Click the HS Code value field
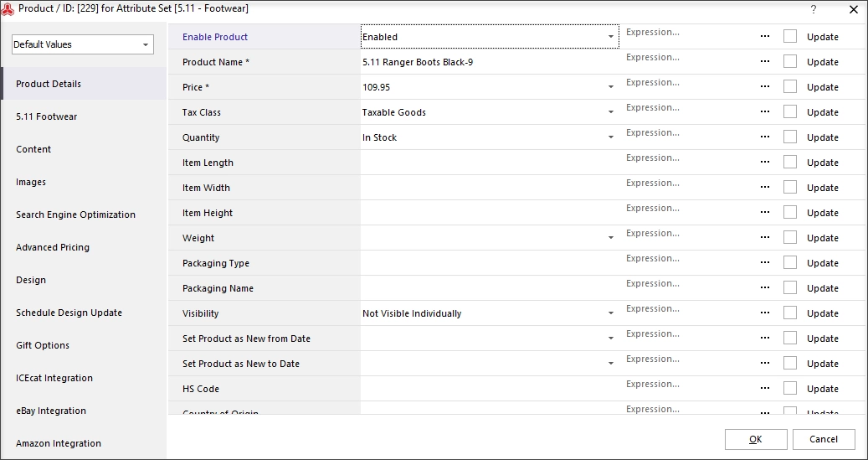The width and height of the screenshot is (868, 460). [x=490, y=389]
